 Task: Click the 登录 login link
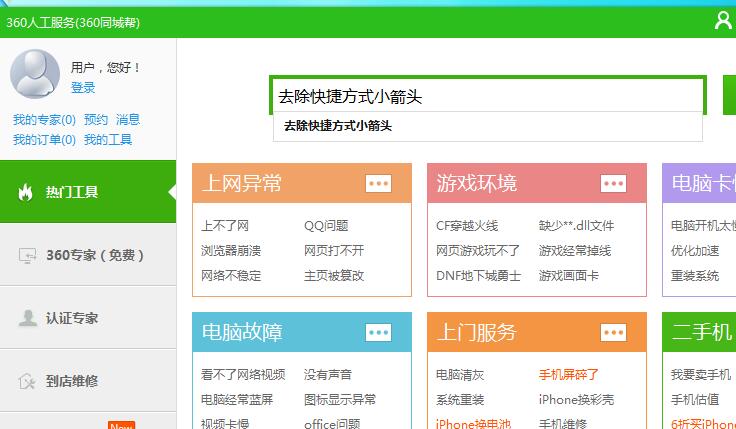(83, 88)
